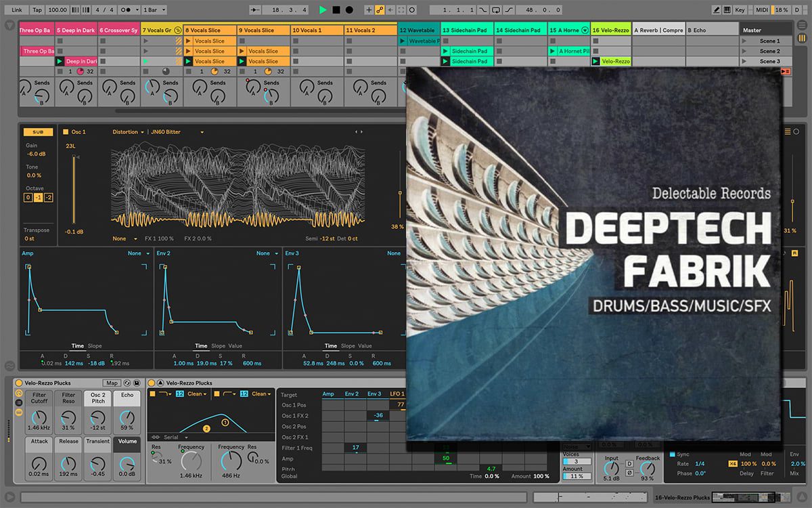The image size is (812, 508).
Task: Open the filter 1 type shape dropdown
Action: tap(165, 394)
